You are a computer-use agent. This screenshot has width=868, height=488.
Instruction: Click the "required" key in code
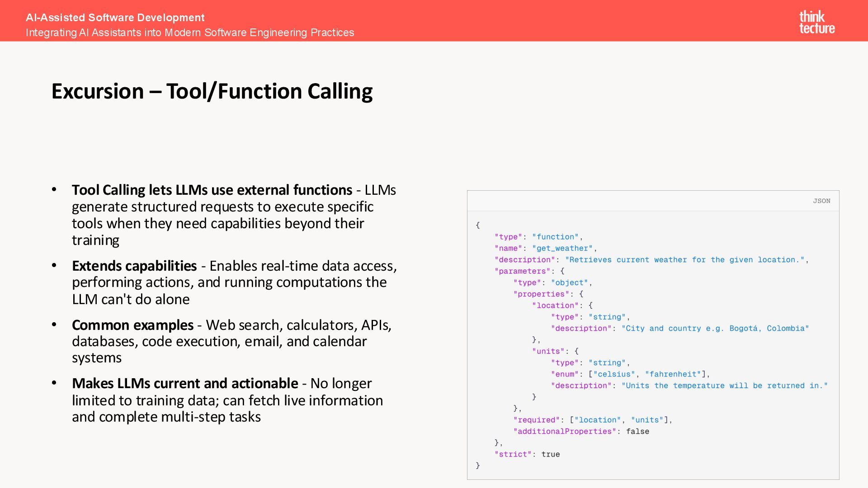[x=536, y=420]
